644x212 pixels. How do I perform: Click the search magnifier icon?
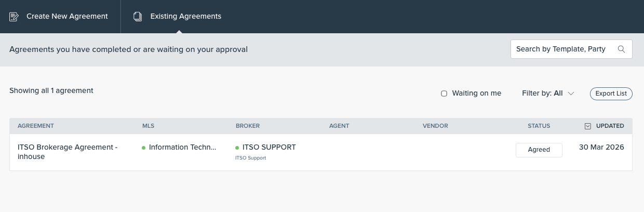(x=621, y=49)
